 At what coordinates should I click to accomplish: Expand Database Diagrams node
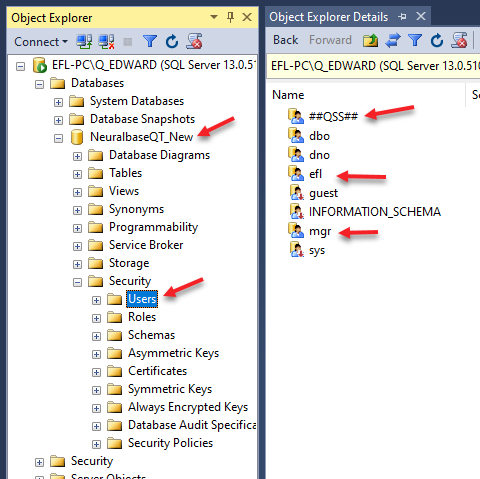click(77, 156)
